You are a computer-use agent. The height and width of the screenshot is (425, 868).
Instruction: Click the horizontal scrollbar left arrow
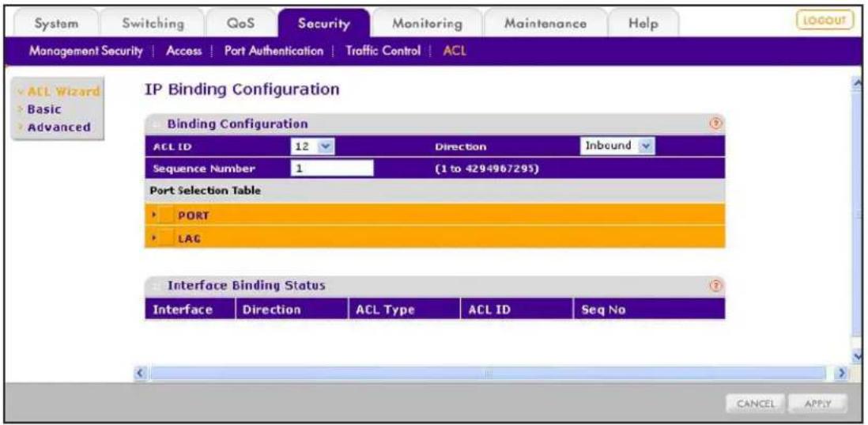coord(142,373)
